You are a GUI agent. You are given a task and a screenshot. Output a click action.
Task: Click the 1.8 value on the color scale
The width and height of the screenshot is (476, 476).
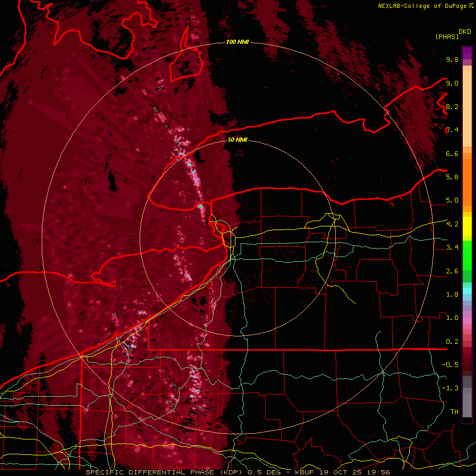tap(452, 295)
